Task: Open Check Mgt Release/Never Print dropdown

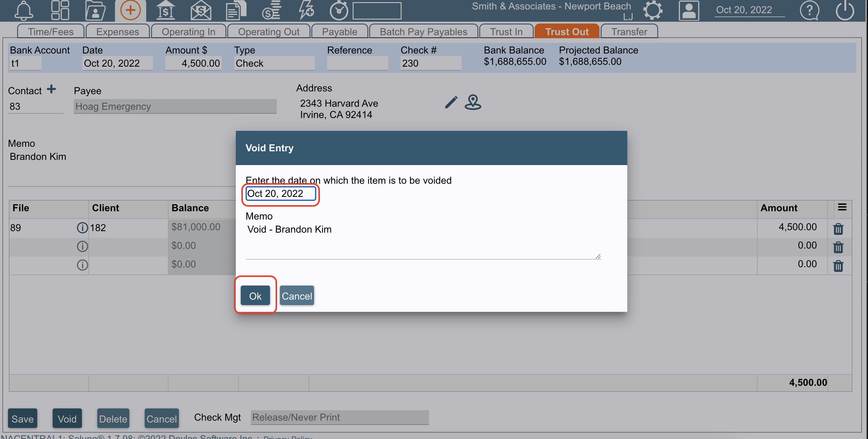Action: pos(340,417)
